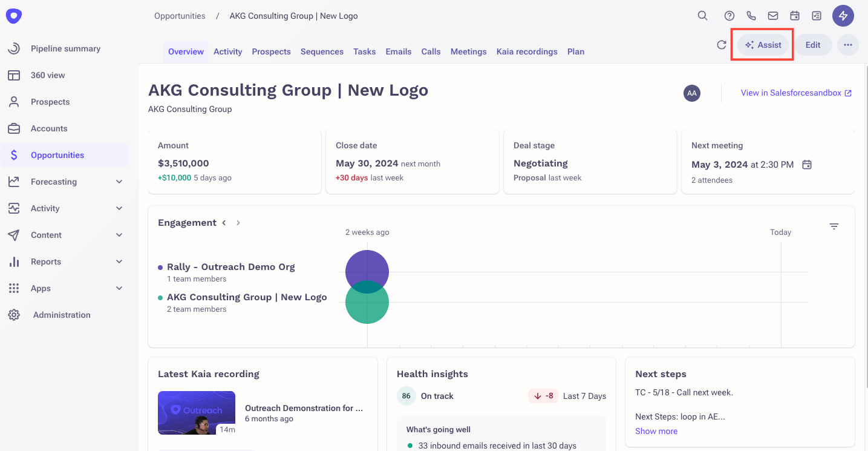The width and height of the screenshot is (868, 451).
Task: Open View in Salesforcesandbox link
Action: pyautogui.click(x=797, y=93)
